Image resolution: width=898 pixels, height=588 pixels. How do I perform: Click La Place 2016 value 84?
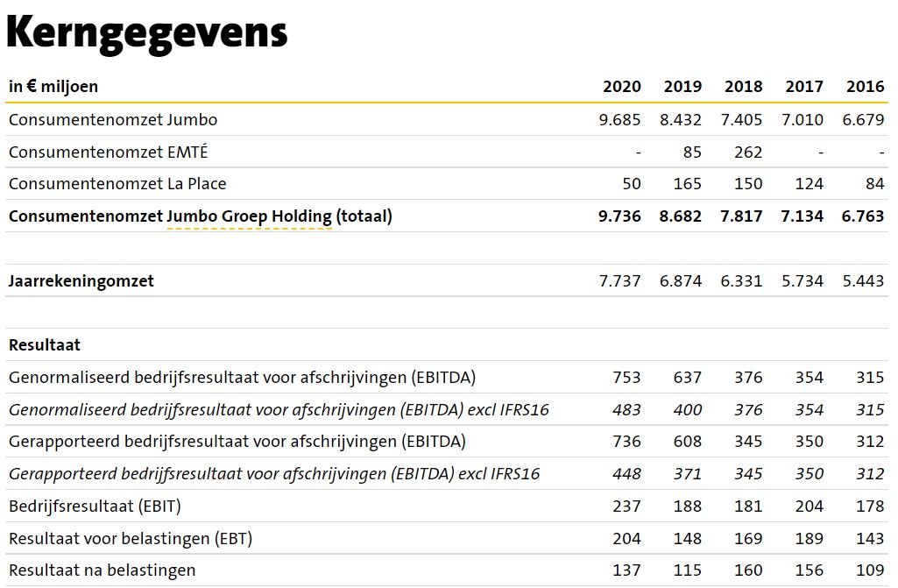pos(875,184)
